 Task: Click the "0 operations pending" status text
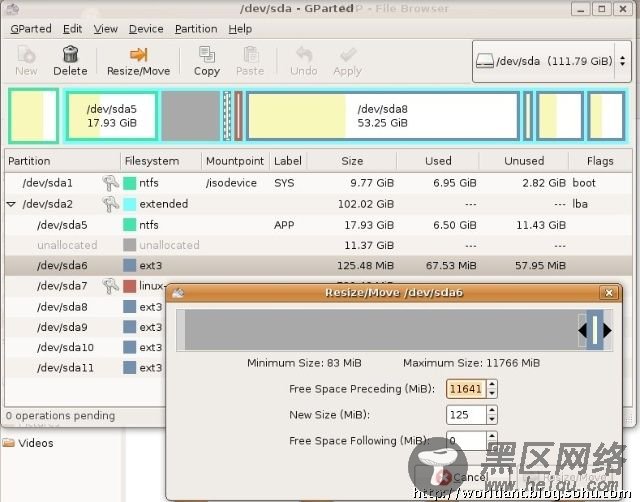click(60, 415)
